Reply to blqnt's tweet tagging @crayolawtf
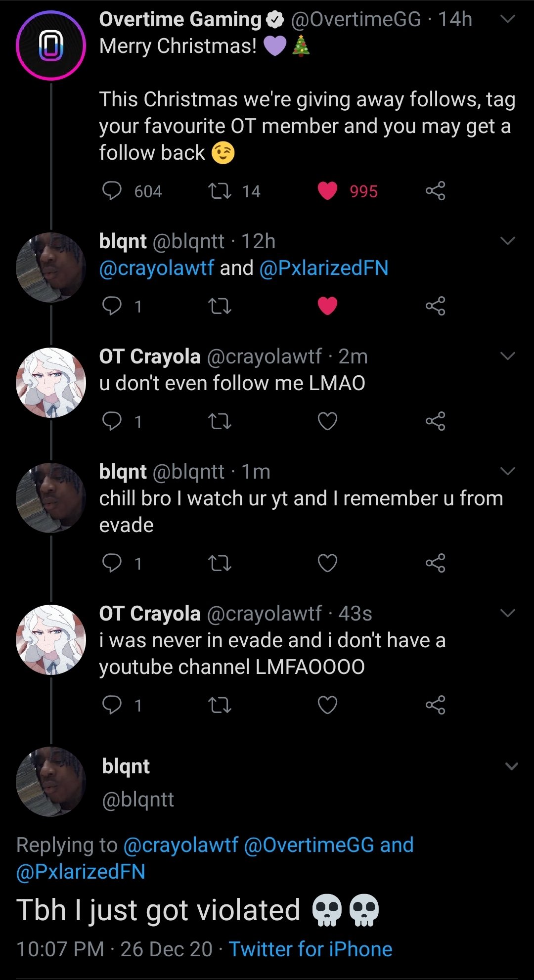Viewport: 534px width, 980px height. [112, 306]
